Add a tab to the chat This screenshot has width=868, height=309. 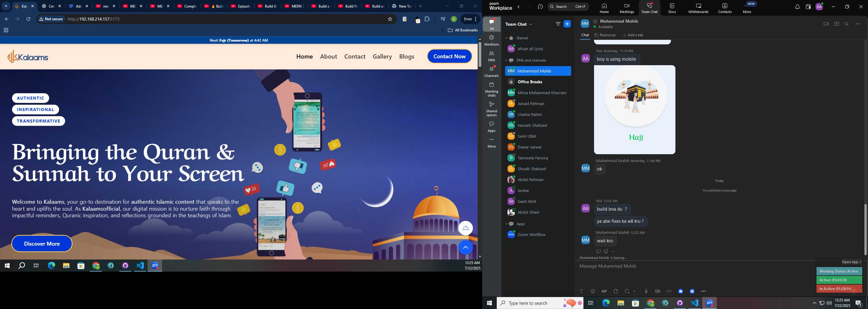point(633,35)
